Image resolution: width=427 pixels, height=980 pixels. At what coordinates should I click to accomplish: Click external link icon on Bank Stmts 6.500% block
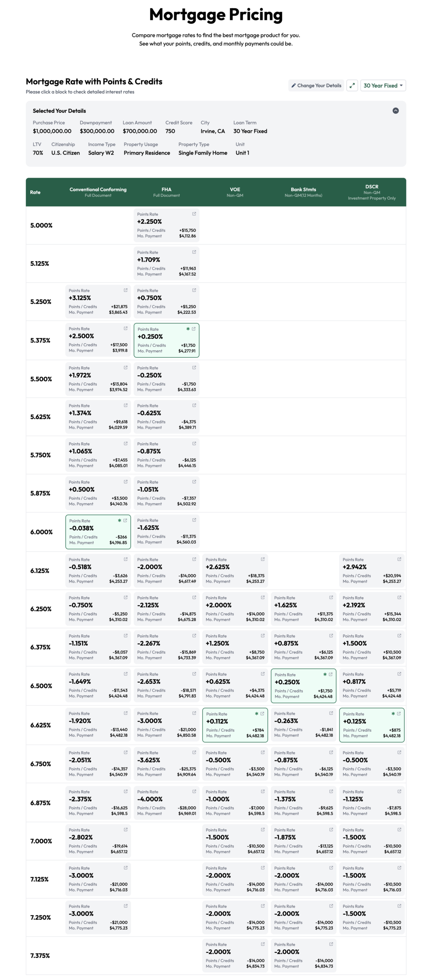330,674
